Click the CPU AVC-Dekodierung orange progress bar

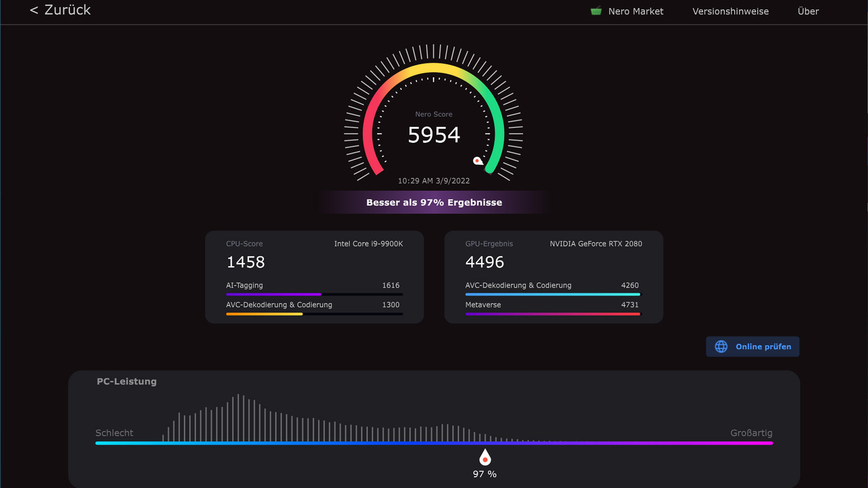click(x=264, y=314)
